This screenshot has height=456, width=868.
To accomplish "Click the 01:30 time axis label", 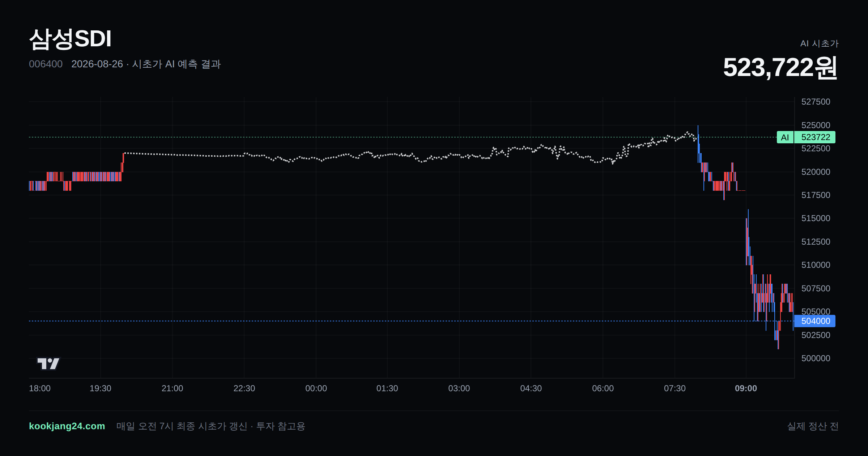I will (387, 388).
